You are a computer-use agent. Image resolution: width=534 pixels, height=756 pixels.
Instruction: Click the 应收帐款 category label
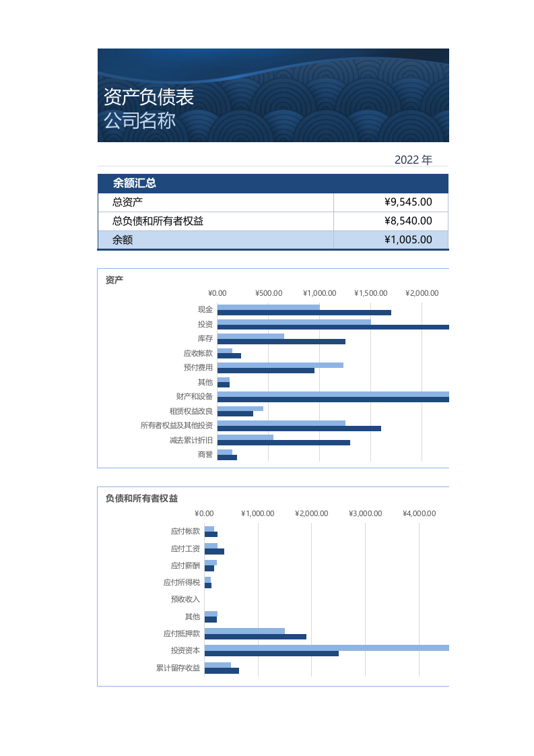pos(198,353)
